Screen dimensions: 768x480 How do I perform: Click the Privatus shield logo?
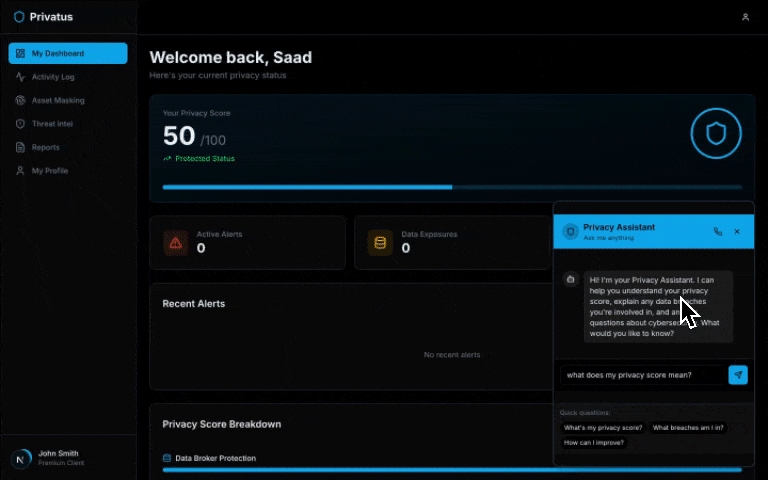(19, 17)
